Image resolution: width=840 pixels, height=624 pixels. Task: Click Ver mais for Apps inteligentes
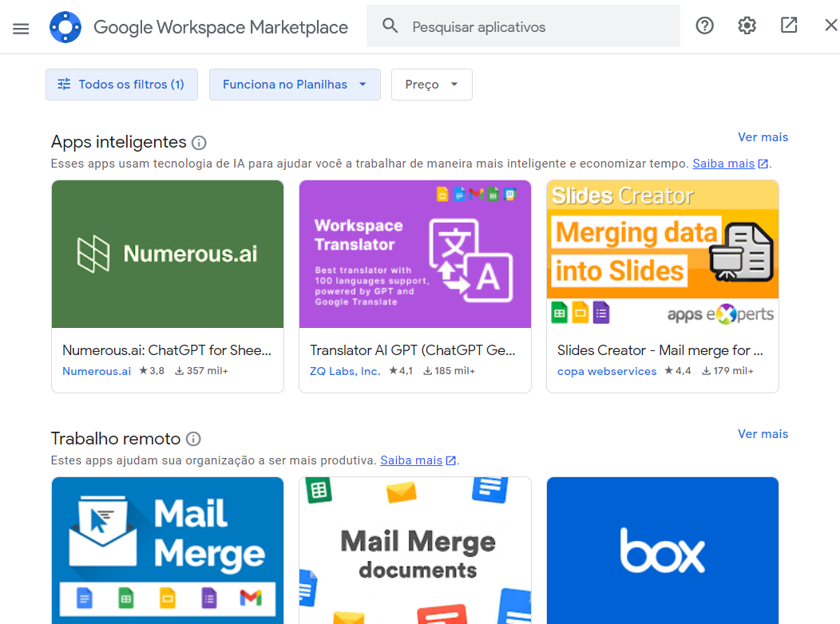coord(763,137)
